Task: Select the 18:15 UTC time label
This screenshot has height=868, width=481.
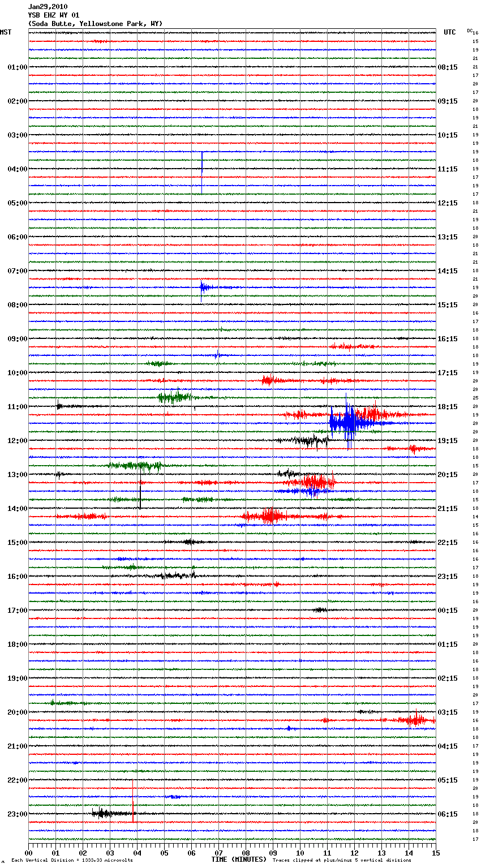Action: click(x=448, y=407)
